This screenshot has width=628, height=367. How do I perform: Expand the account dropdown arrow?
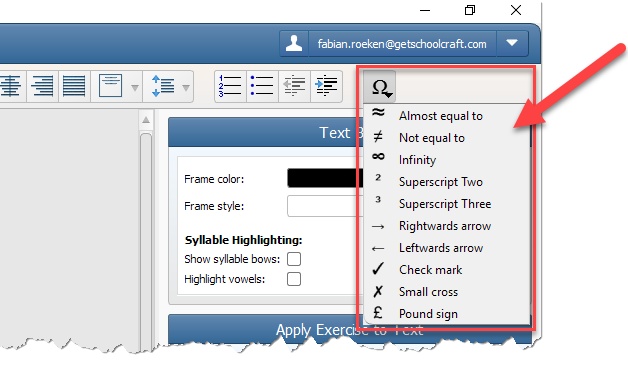coord(512,43)
